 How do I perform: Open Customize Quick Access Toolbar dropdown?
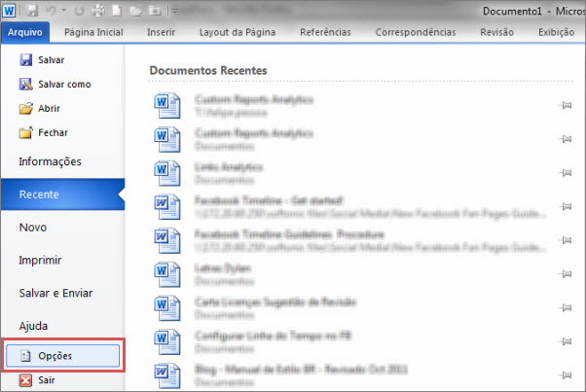[x=174, y=11]
